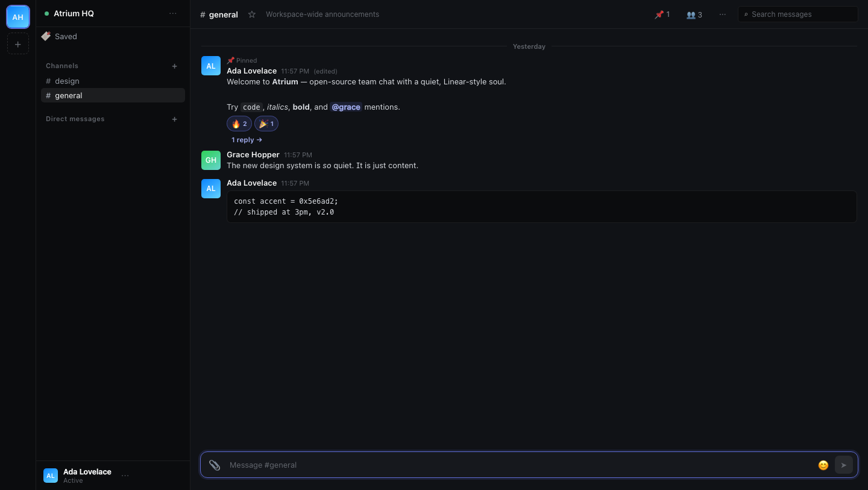Click Grace Hopper's GH avatar

(211, 160)
